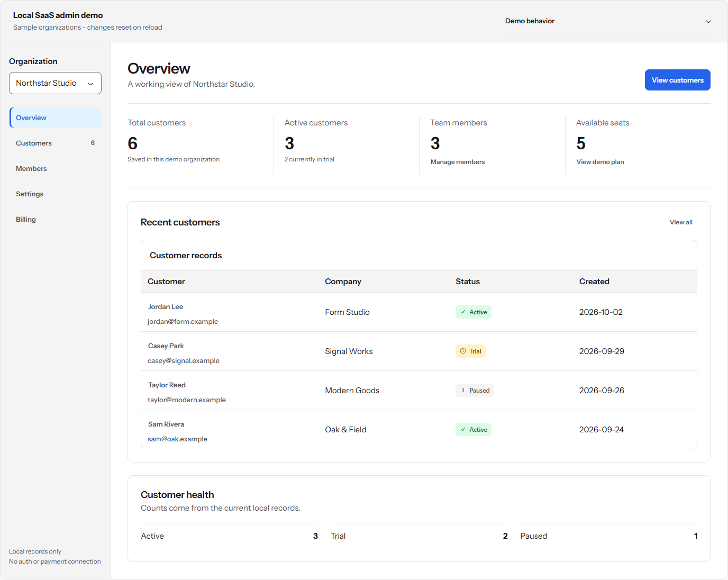Click email jordan@form.example
The width and height of the screenshot is (728, 580).
[183, 322]
